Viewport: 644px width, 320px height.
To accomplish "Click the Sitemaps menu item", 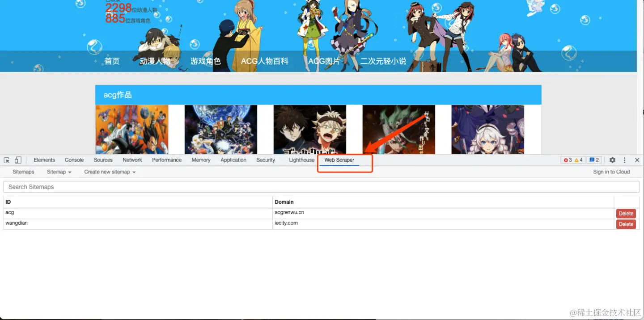I will 23,172.
